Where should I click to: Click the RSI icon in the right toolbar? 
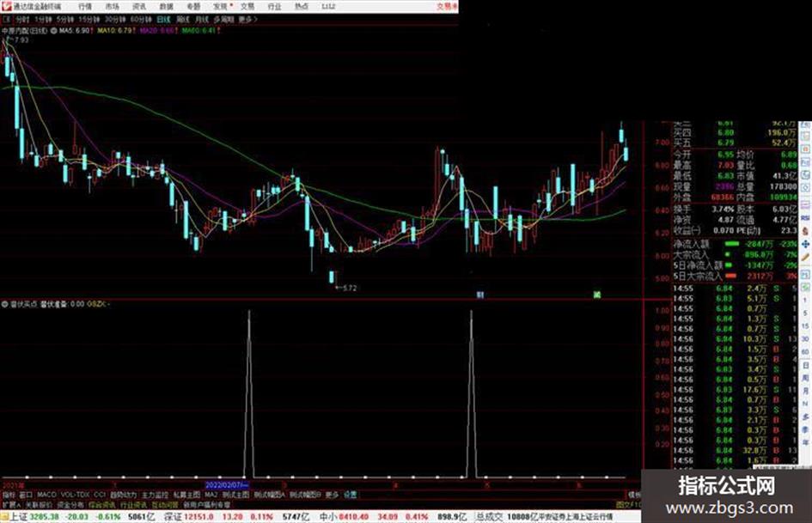coord(805,219)
